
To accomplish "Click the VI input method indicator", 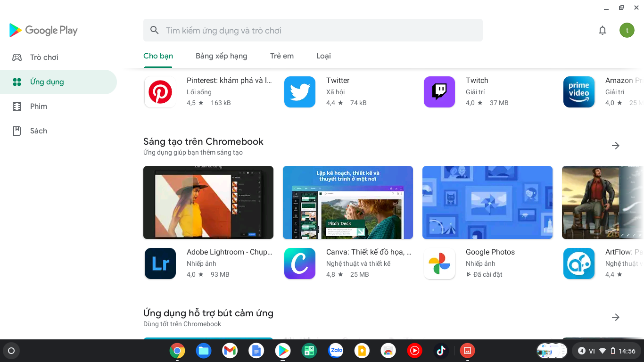I will click(x=592, y=351).
